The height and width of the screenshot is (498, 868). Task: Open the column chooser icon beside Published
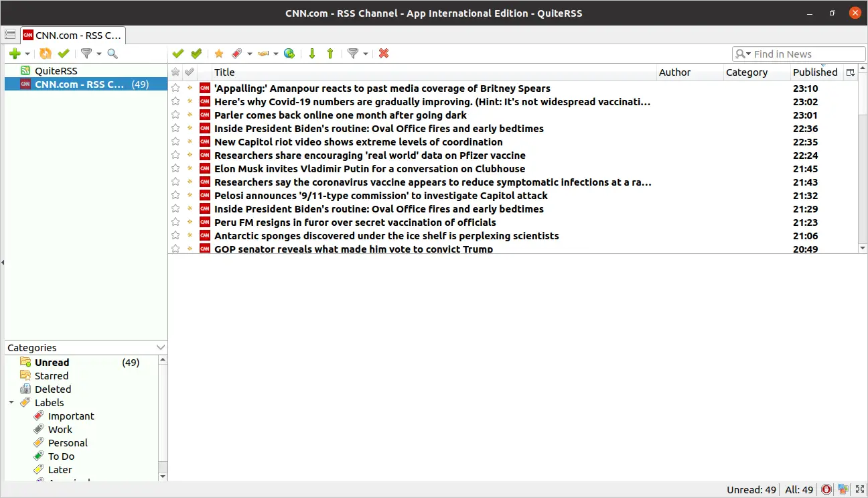(851, 72)
